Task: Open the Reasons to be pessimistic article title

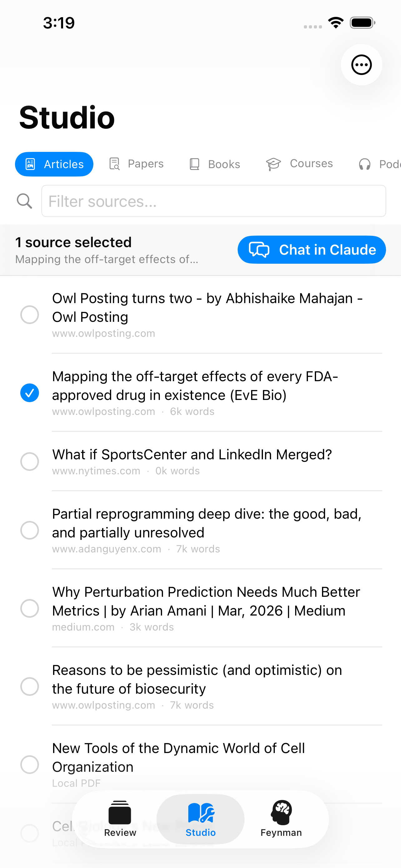Action: tap(197, 679)
